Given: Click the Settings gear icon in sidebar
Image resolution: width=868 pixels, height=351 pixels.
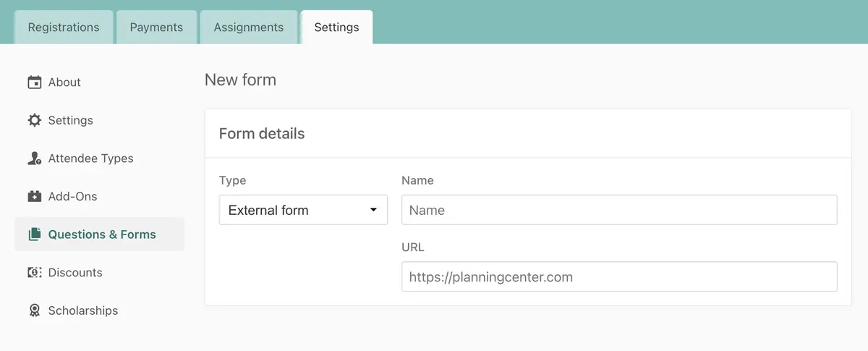Looking at the screenshot, I should 34,120.
